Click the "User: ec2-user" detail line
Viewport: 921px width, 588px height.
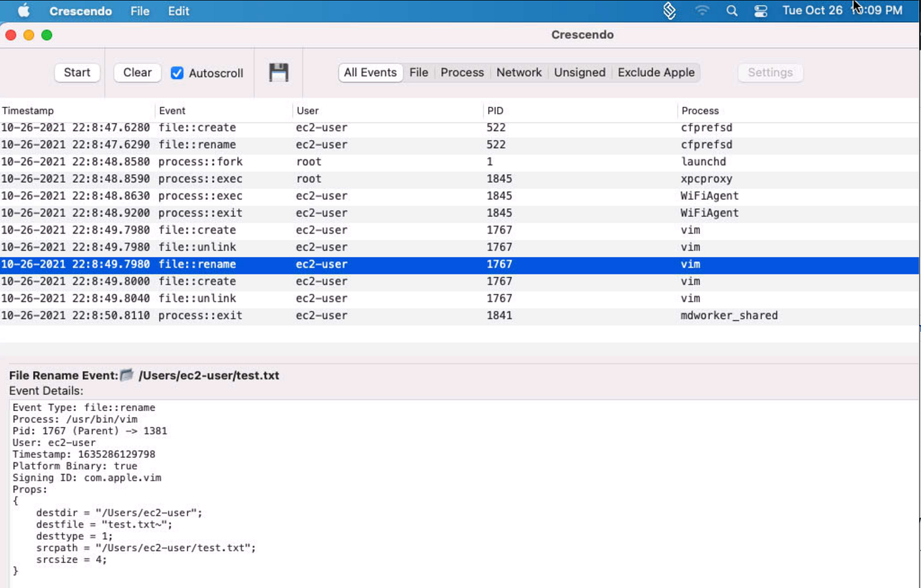54,443
